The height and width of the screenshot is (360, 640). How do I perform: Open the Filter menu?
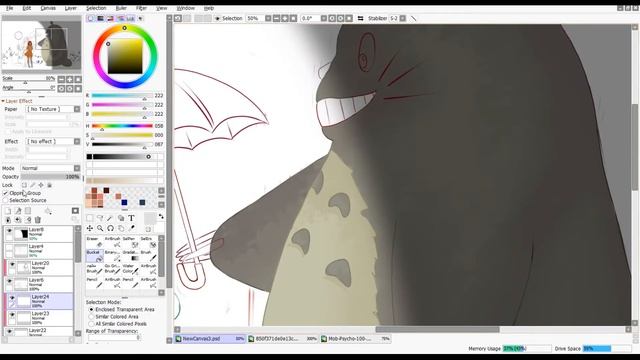click(x=141, y=8)
